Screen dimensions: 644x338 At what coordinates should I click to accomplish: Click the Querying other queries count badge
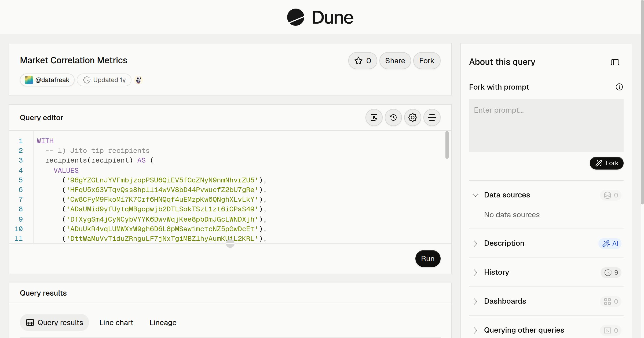click(611, 330)
